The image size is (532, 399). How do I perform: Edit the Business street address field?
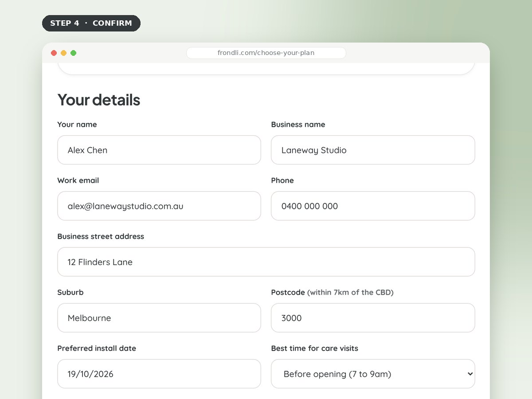point(266,262)
